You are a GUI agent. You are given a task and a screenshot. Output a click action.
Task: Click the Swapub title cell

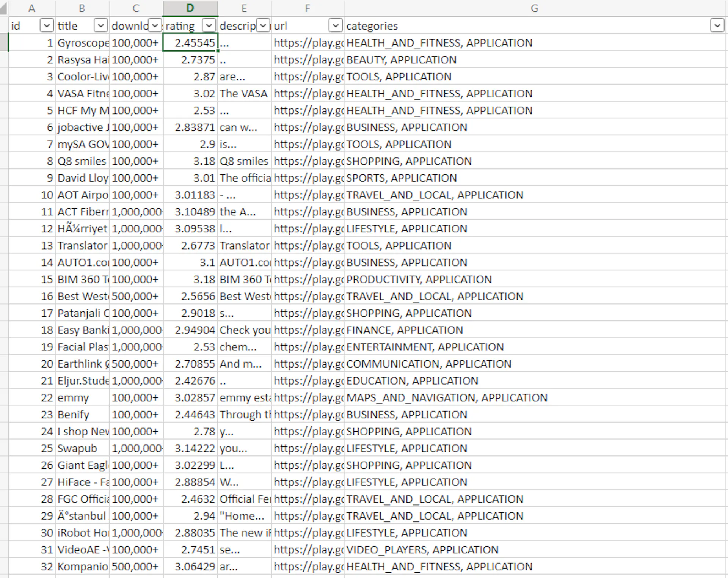click(x=82, y=448)
